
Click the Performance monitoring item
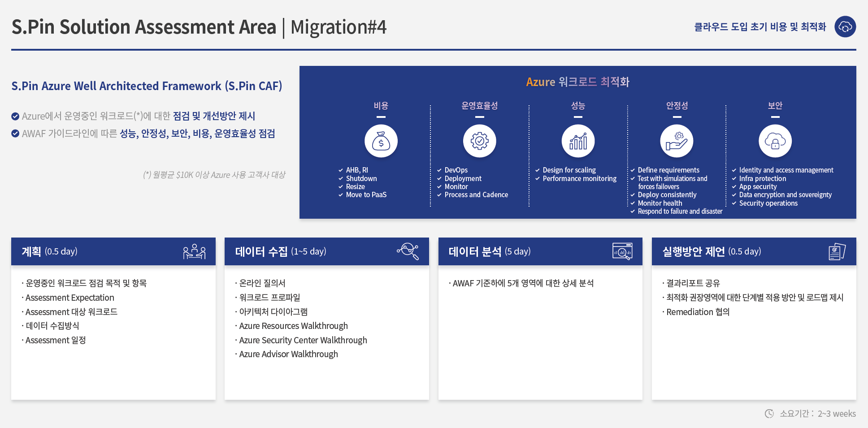click(x=580, y=178)
